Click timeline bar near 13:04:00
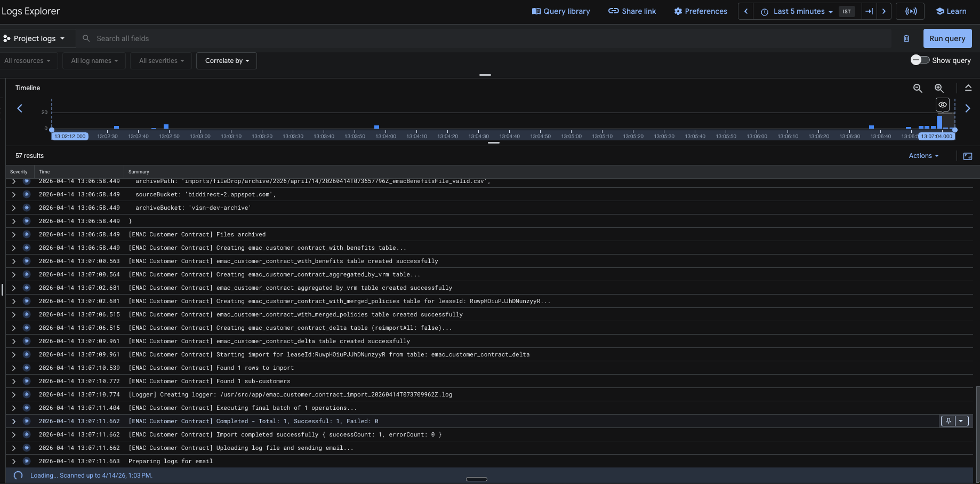Screen dimensions: 980x484 [x=377, y=128]
